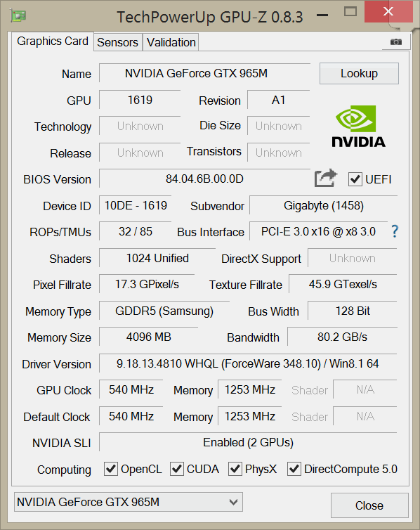Viewport: 420px width, 530px height.
Task: Select the Graphics Card tab
Action: click(x=53, y=41)
